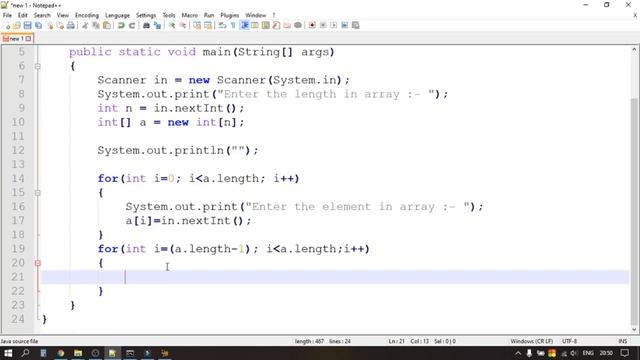
Task: Click the Close All toolbar icon
Action: pos(60,25)
